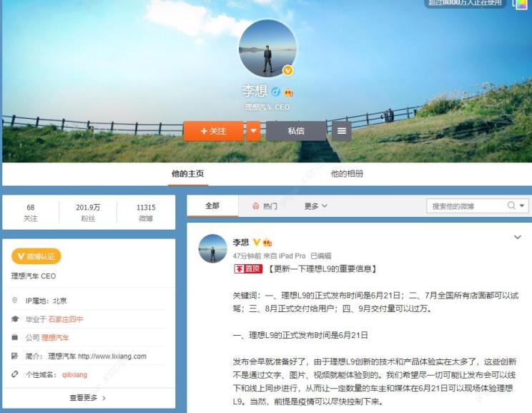This screenshot has width=532, height=413.
Task: Click the 私信 message button
Action: coord(296,131)
